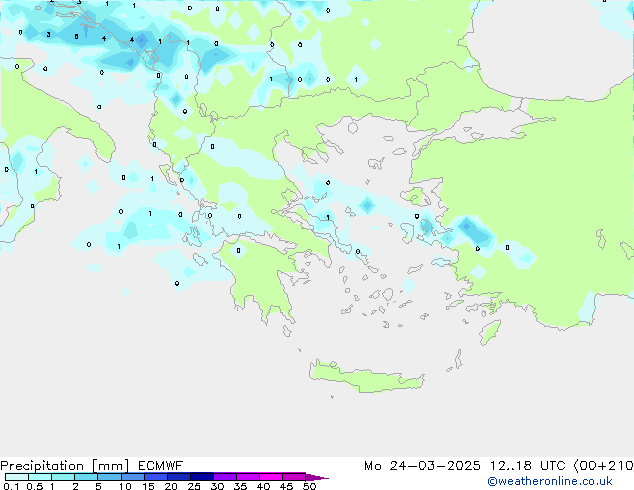This screenshot has width=634, height=490.
Task: Click the date '24-03-2025'
Action: (x=435, y=466)
